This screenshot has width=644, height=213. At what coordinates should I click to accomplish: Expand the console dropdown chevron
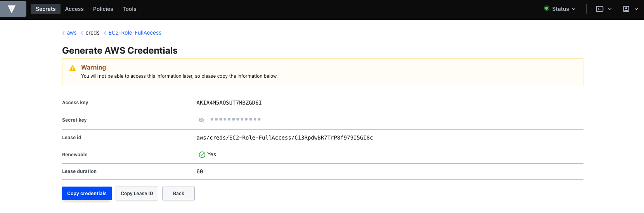click(610, 9)
